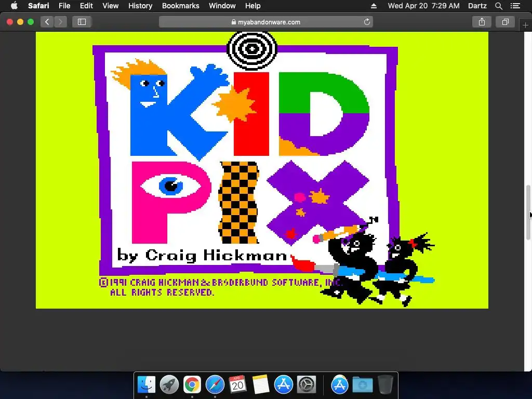Open the Downloads folder in Dock

pos(362,384)
